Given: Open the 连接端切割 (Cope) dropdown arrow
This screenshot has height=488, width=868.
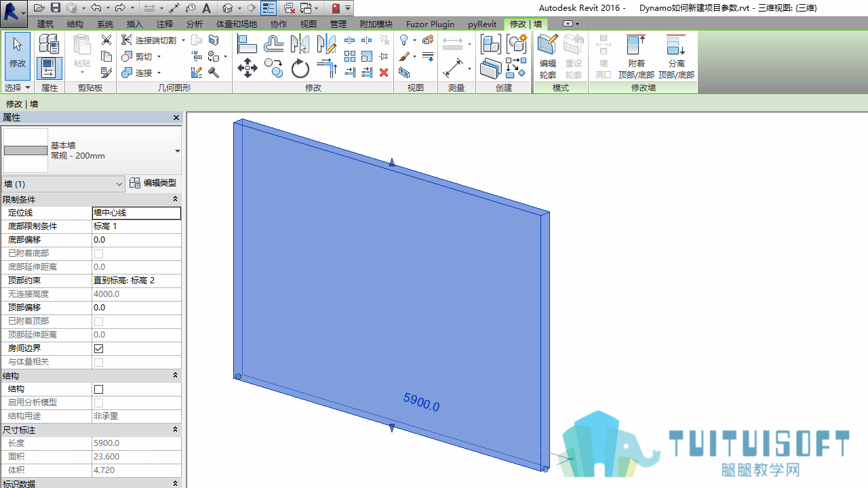Looking at the screenshot, I should click(183, 40).
